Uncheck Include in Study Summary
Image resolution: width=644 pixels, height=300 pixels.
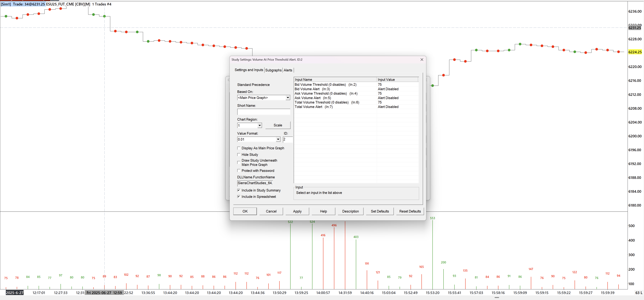(239, 190)
